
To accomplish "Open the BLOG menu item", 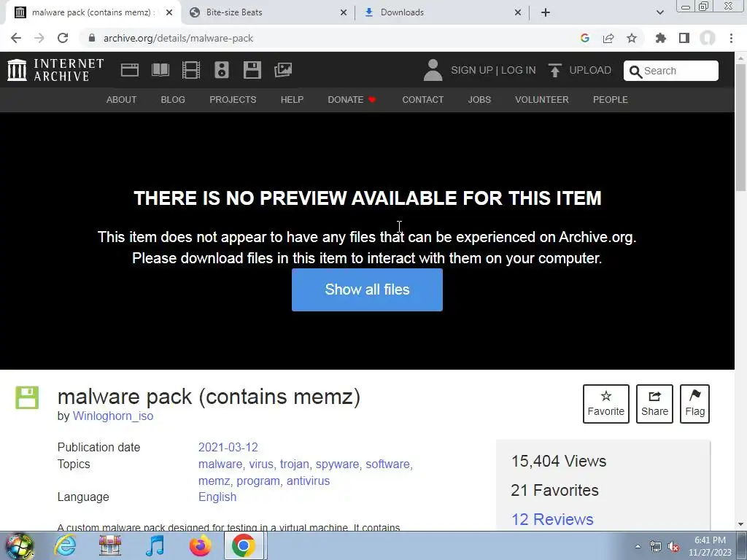I will [x=173, y=99].
